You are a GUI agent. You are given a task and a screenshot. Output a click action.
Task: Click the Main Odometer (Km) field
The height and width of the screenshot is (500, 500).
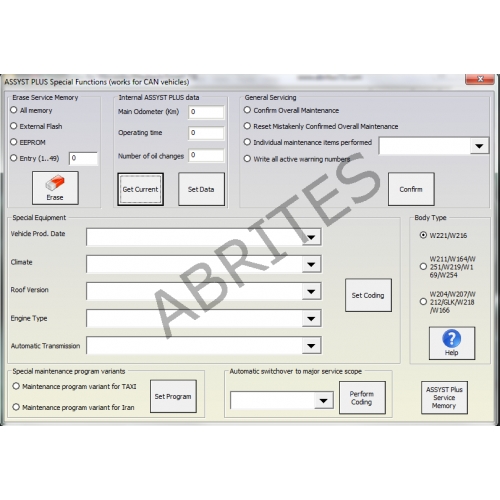click(206, 112)
